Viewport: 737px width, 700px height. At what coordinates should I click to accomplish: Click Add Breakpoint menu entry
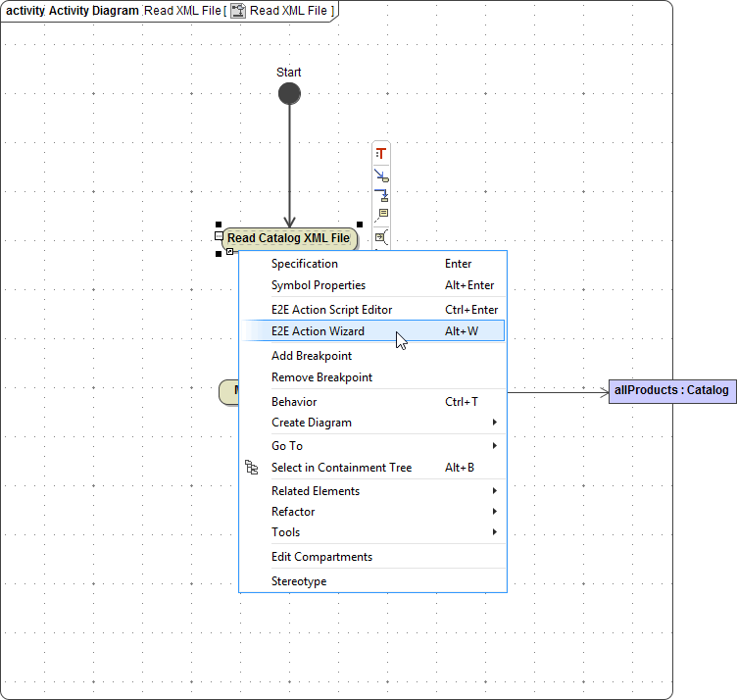pyautogui.click(x=311, y=356)
